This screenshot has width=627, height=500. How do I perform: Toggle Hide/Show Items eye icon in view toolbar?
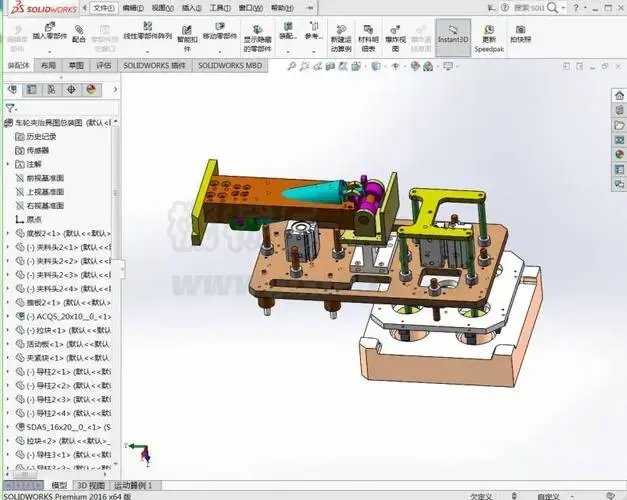[x=395, y=66]
